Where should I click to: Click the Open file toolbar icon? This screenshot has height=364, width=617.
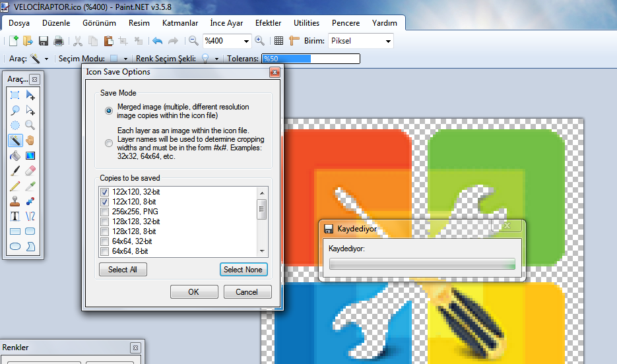click(x=28, y=41)
